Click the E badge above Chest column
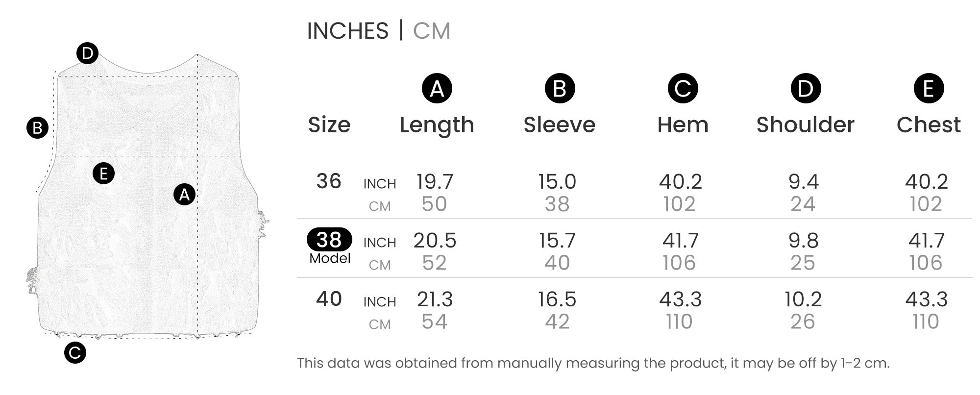This screenshot has height=395, width=980. tap(929, 89)
